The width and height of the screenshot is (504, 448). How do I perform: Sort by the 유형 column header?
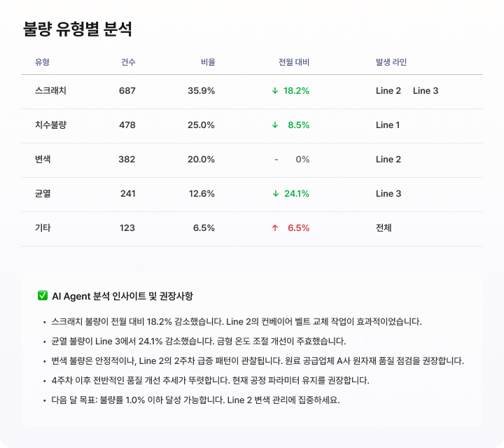[x=42, y=62]
